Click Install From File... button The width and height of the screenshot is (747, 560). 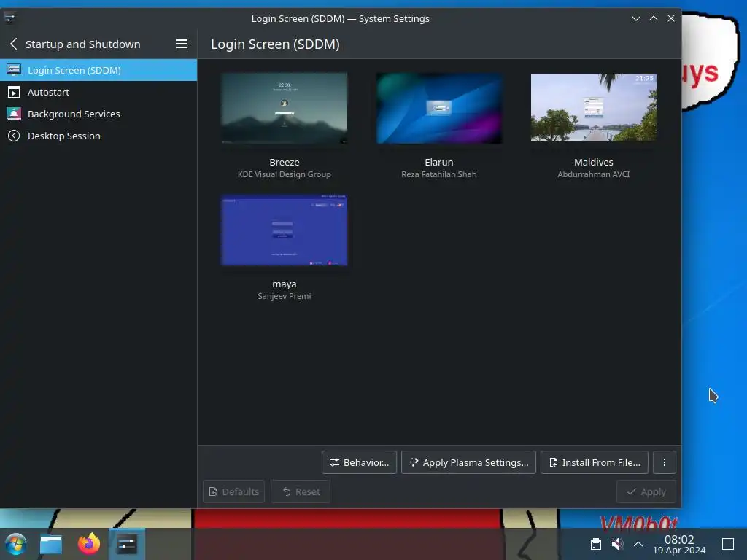tap(595, 462)
